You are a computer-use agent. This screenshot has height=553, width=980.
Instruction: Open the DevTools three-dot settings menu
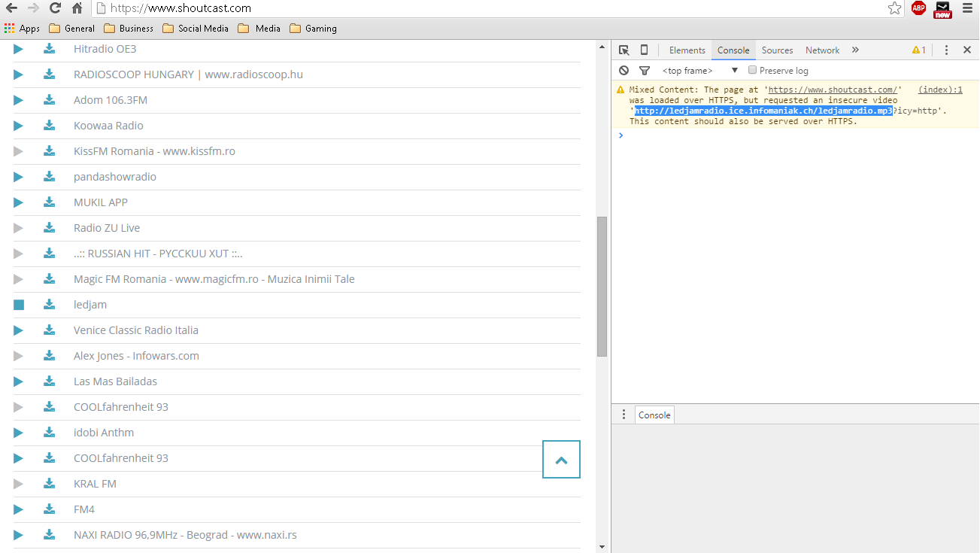click(946, 50)
